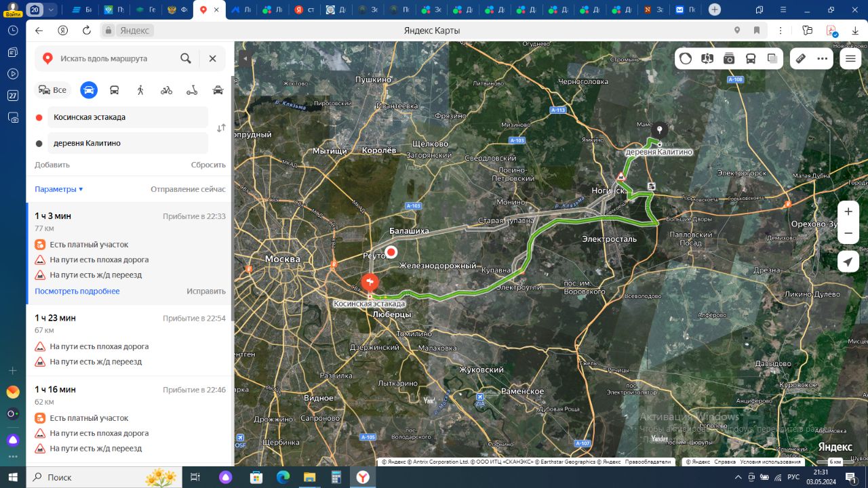Select bicycle route mode

166,90
